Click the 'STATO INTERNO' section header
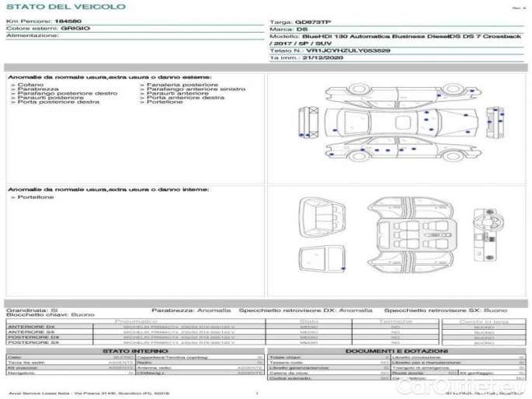The width and height of the screenshot is (532, 399). tap(135, 351)
